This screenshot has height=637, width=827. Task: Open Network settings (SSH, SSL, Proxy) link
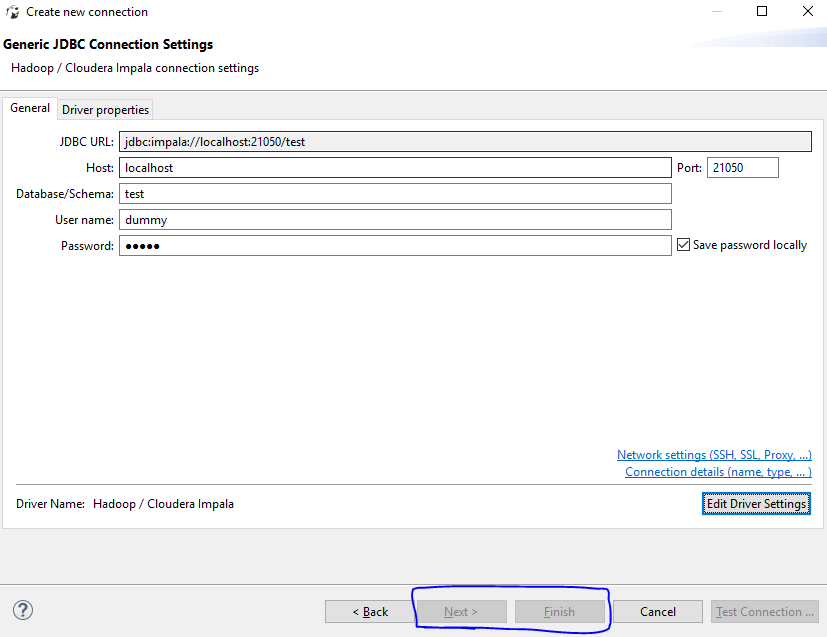(x=714, y=455)
